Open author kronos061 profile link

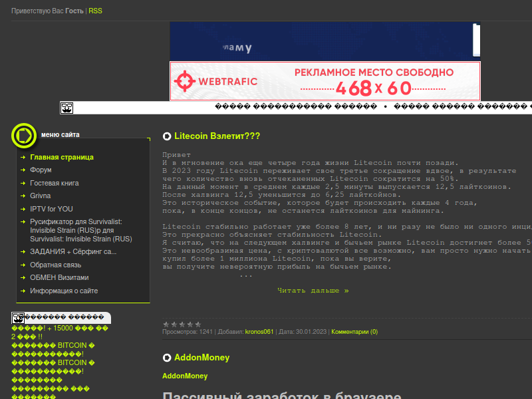click(259, 332)
